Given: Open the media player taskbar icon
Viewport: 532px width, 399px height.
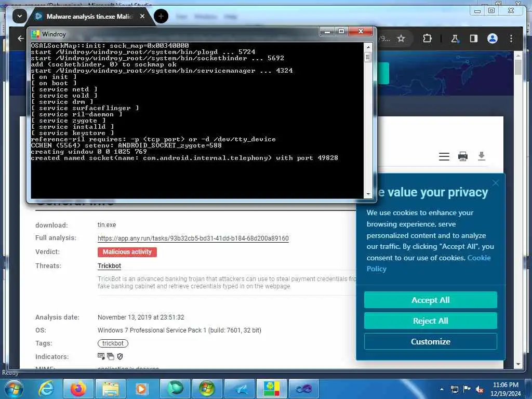Looking at the screenshot, I should [142, 389].
